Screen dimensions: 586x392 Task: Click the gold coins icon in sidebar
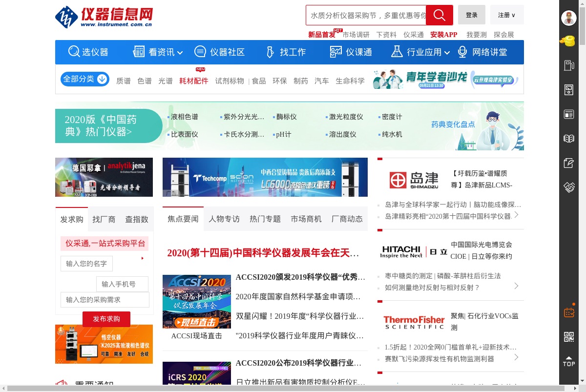[x=568, y=41]
